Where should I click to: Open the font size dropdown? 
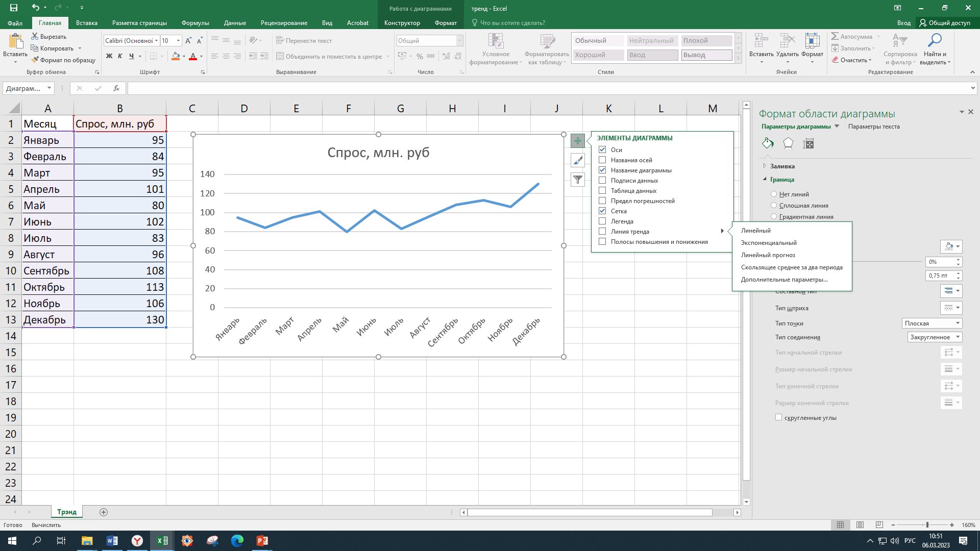[x=178, y=41]
